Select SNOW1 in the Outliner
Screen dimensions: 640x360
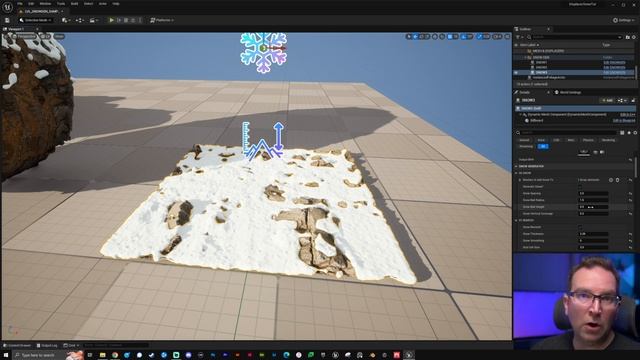[541, 62]
